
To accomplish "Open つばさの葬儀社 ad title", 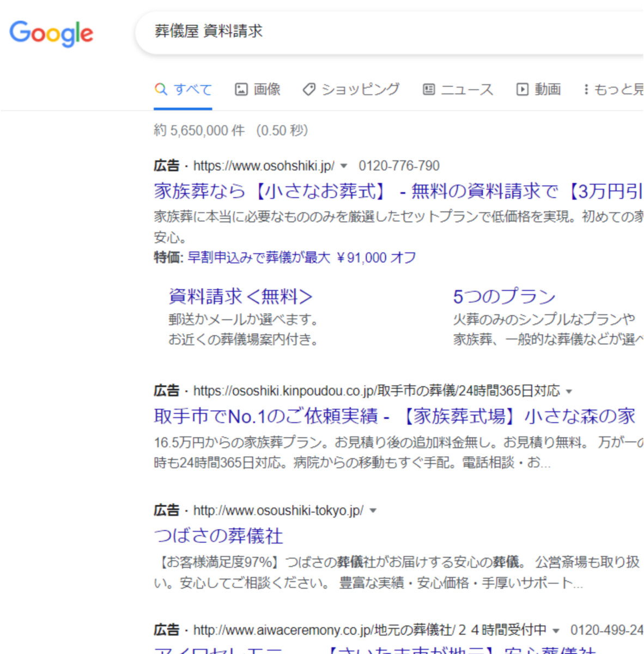I will point(218,536).
